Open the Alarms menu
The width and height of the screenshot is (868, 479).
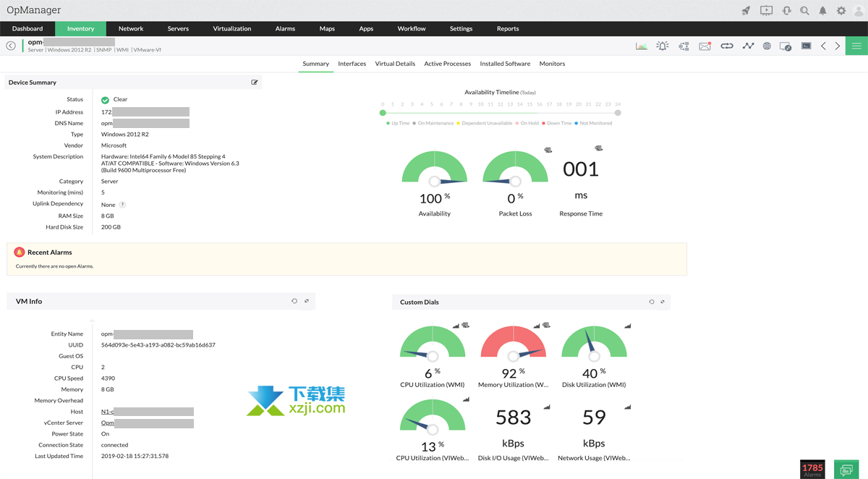[x=285, y=29]
